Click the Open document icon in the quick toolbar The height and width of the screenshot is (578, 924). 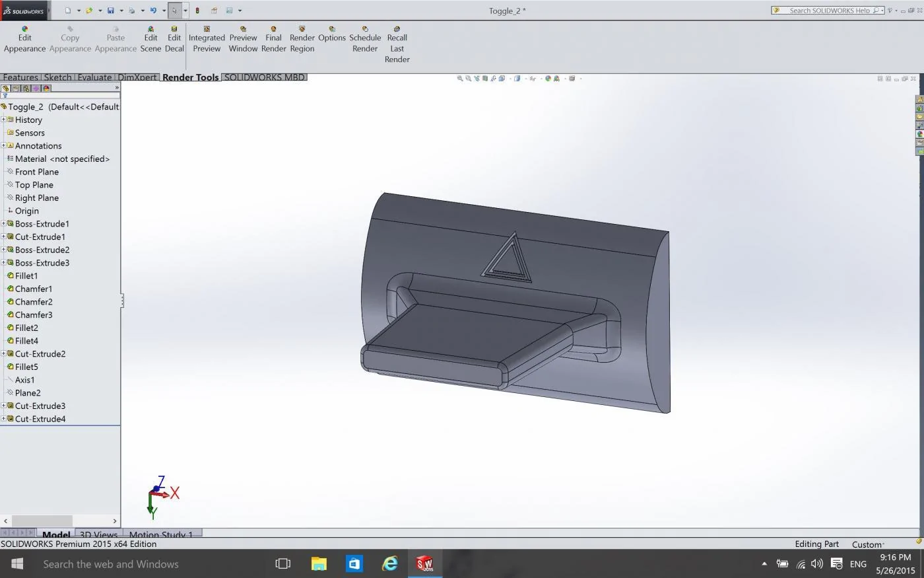89,11
